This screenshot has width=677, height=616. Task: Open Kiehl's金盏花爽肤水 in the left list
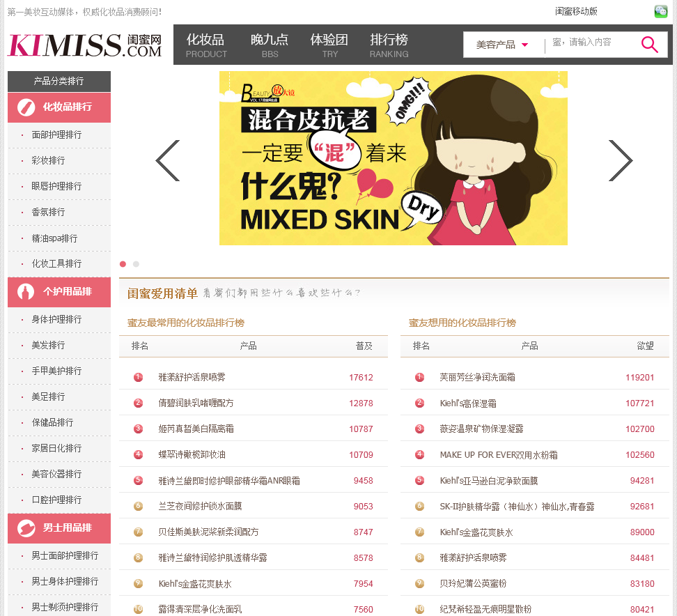click(195, 584)
